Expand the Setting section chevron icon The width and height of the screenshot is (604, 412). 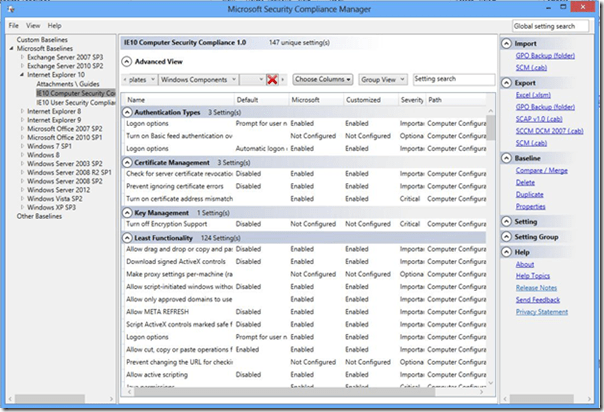coord(506,222)
